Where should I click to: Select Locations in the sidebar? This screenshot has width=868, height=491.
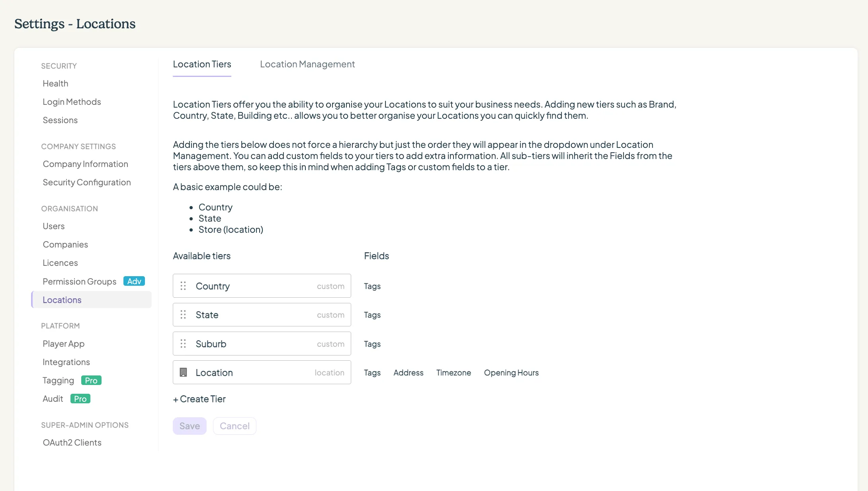[91, 300]
